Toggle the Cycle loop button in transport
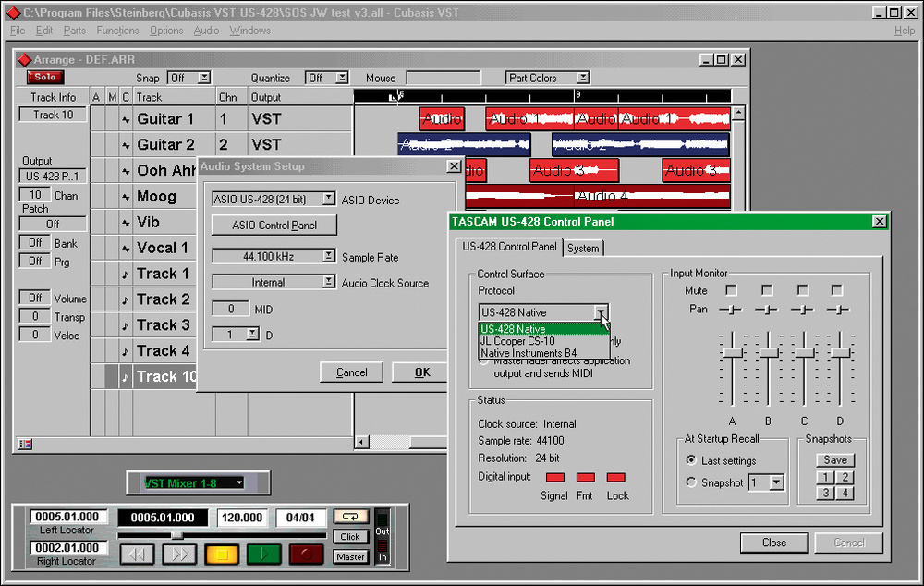 (x=350, y=517)
